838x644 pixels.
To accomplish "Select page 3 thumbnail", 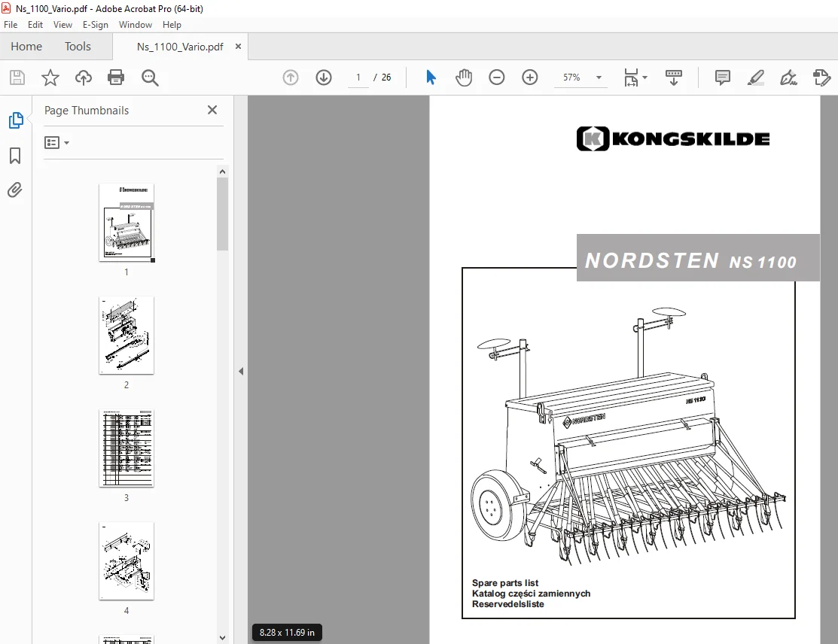I will (126, 448).
